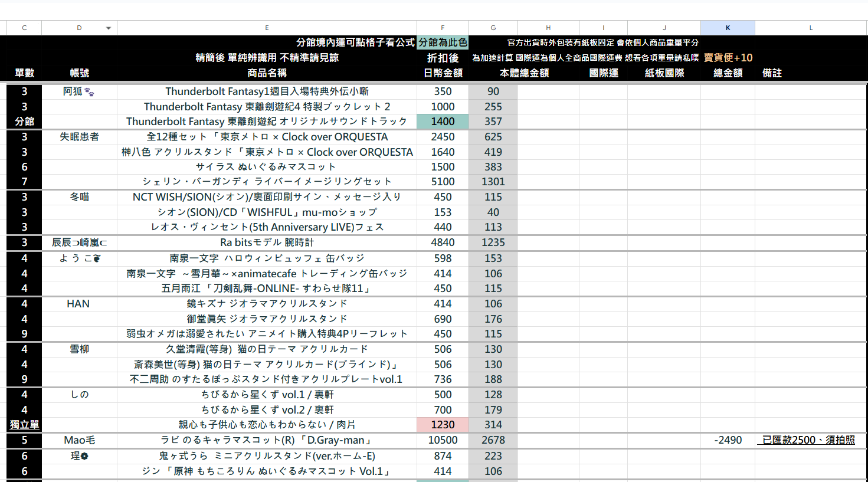Click the 折扣後 header cell

443,58
